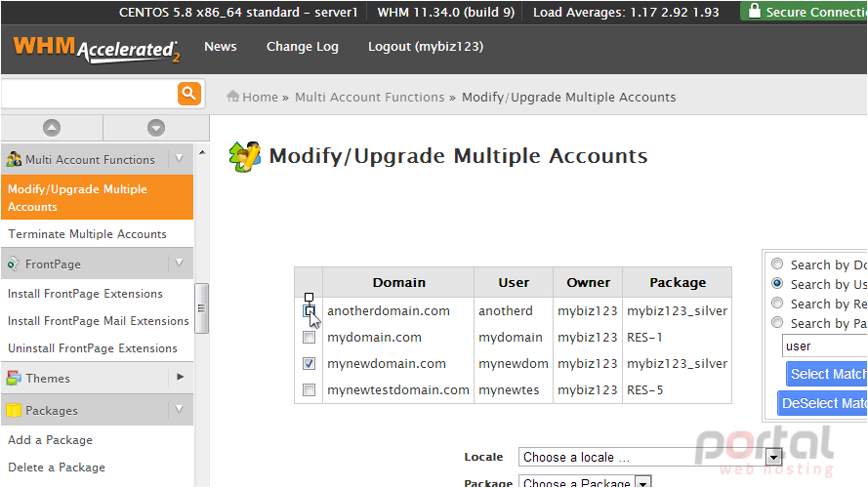This screenshot has height=488, width=868.
Task: Open Modify/Upgrade Multiple Accounts in sidebar
Action: click(98, 197)
